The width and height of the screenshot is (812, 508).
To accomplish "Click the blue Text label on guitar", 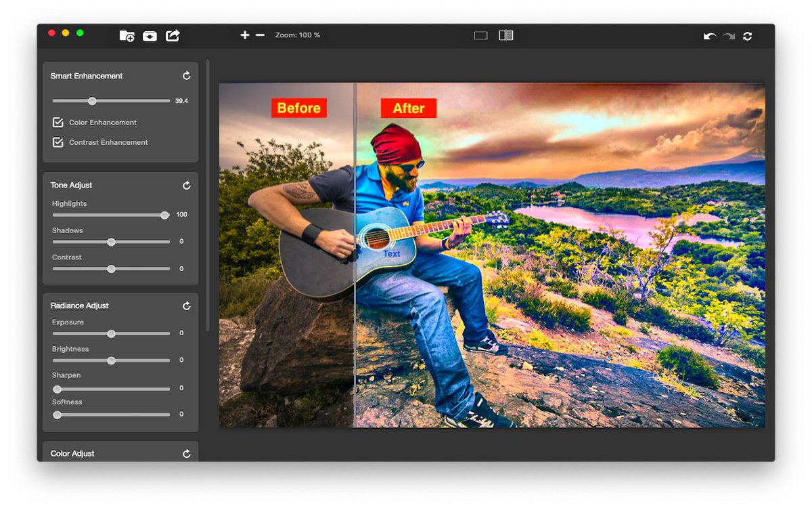I will (x=391, y=254).
